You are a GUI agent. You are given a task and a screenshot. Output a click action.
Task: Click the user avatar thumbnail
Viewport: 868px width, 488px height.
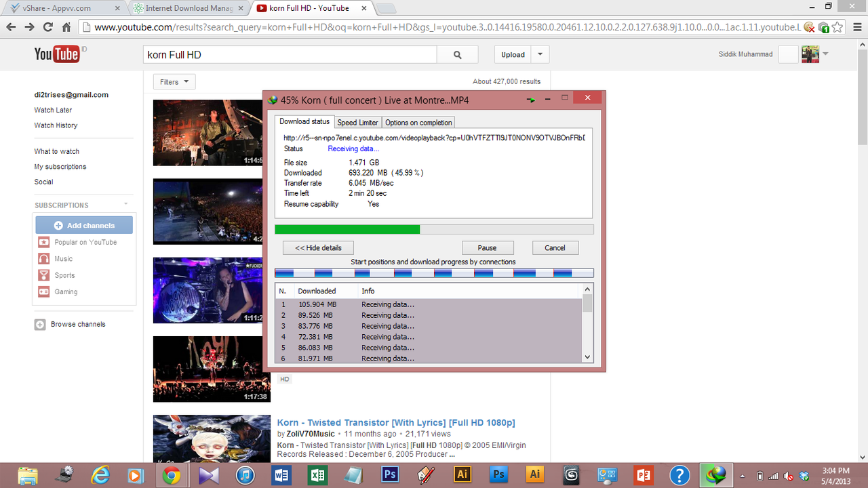click(x=810, y=54)
